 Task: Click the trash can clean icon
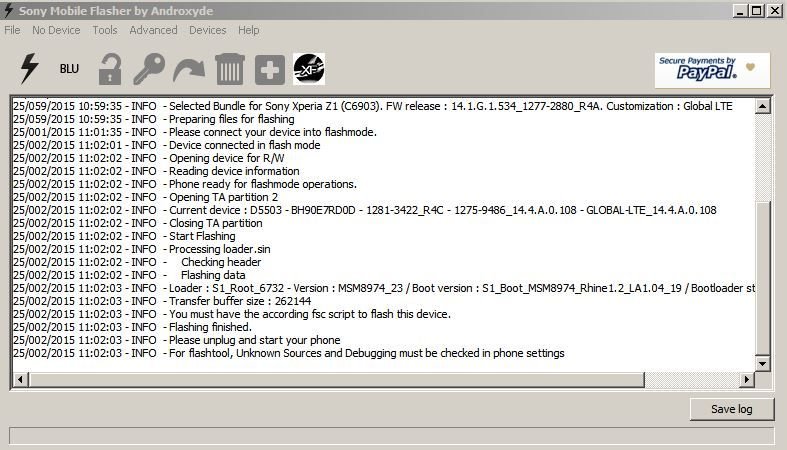click(230, 69)
